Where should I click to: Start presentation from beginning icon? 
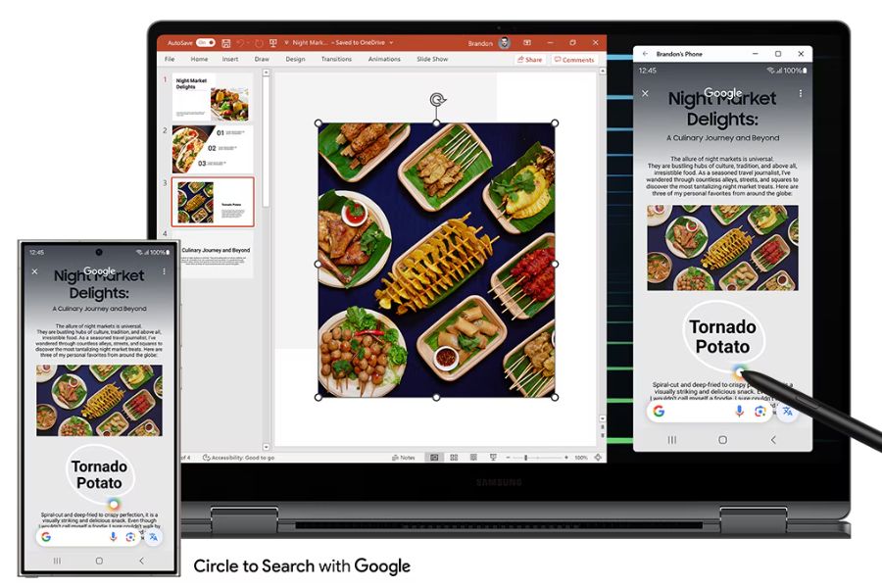coord(273,43)
